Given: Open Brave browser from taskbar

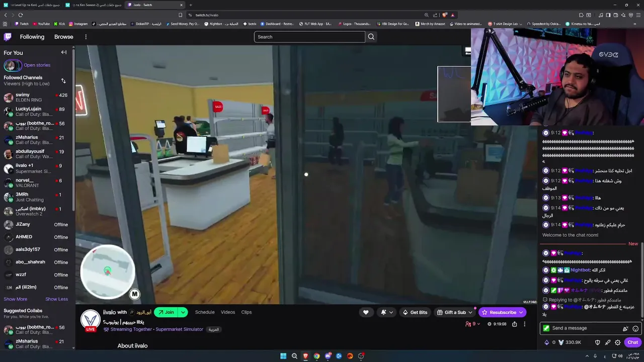Looking at the screenshot, I should pos(305,356).
